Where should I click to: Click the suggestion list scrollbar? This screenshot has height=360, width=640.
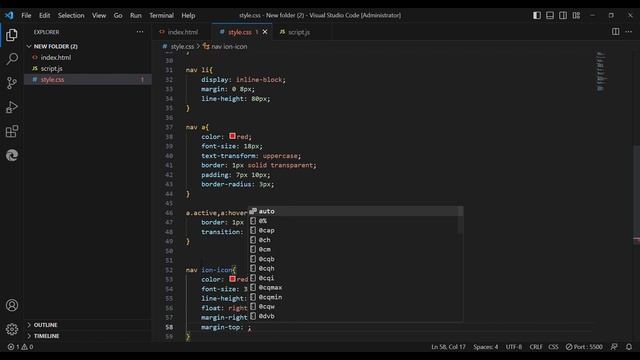(460, 220)
